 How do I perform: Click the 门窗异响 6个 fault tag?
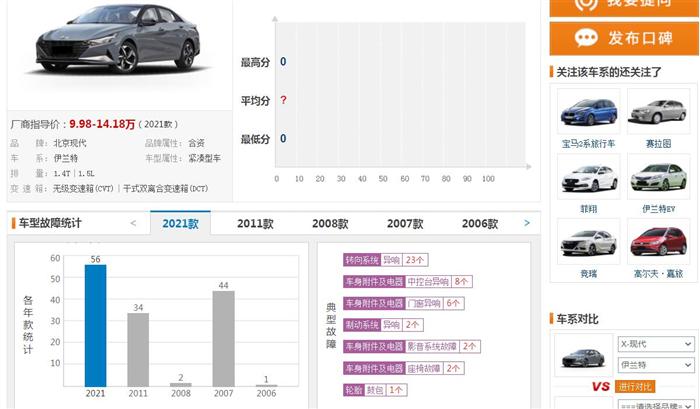[x=404, y=304]
